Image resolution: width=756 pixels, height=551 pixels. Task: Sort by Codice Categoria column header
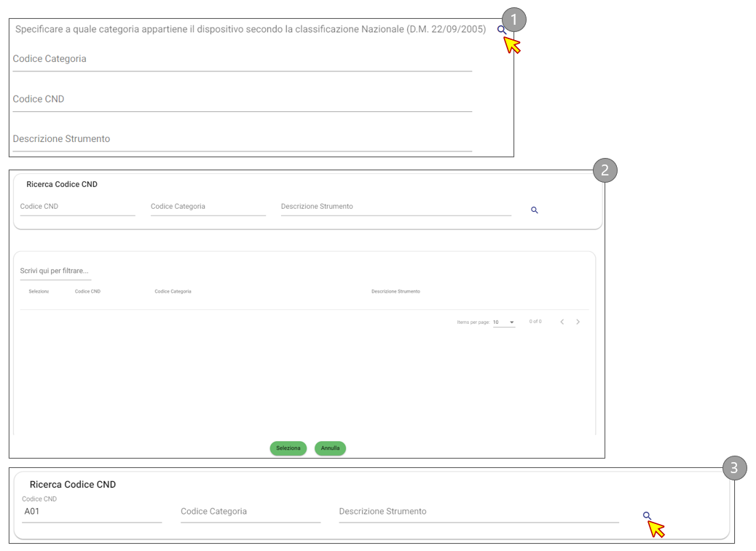173,291
